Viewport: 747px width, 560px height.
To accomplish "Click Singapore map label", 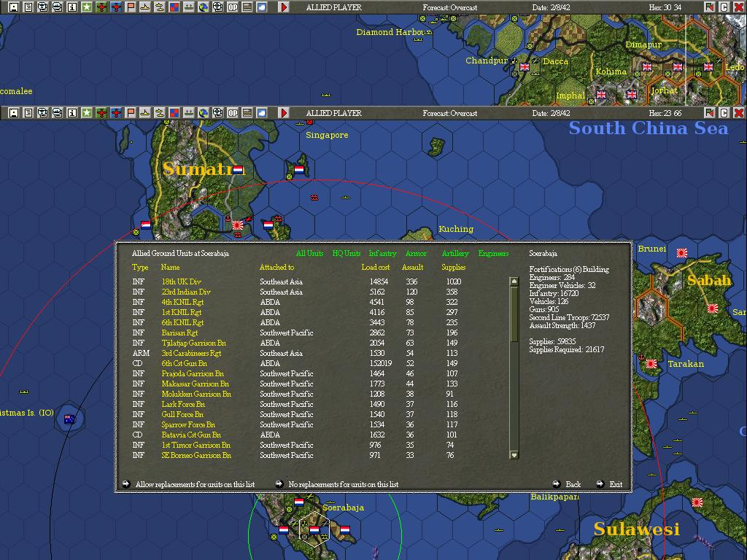I will click(327, 135).
